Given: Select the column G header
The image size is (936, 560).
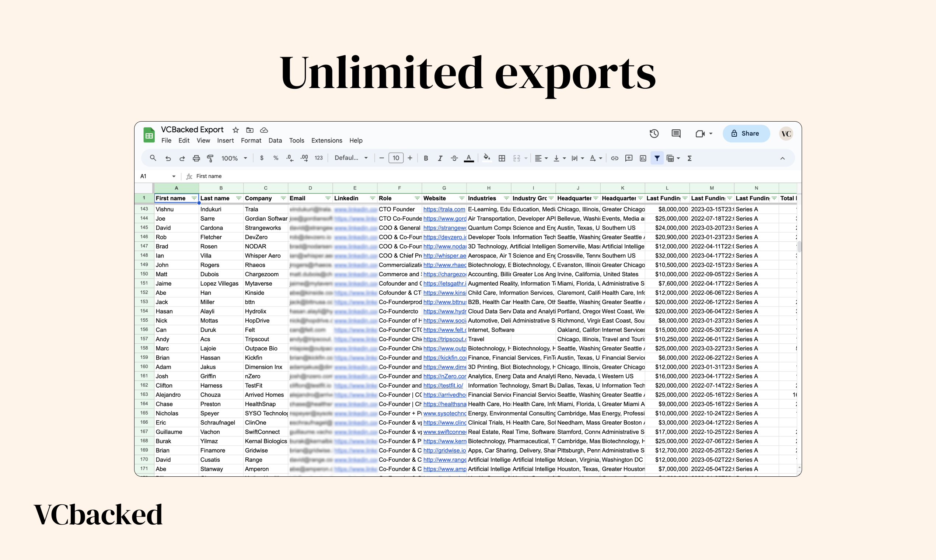Looking at the screenshot, I should click(x=444, y=188).
